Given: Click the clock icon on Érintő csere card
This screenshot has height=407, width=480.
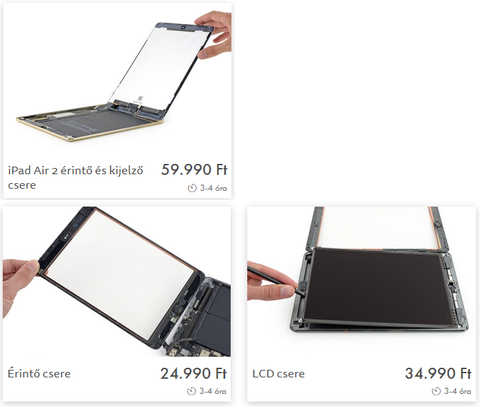Looking at the screenshot, I should point(191,391).
